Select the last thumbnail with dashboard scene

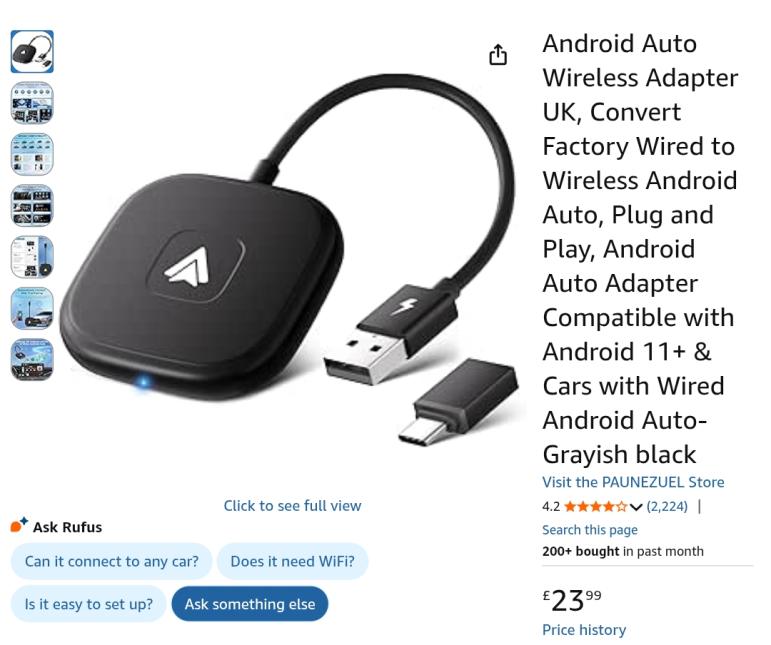(32, 360)
